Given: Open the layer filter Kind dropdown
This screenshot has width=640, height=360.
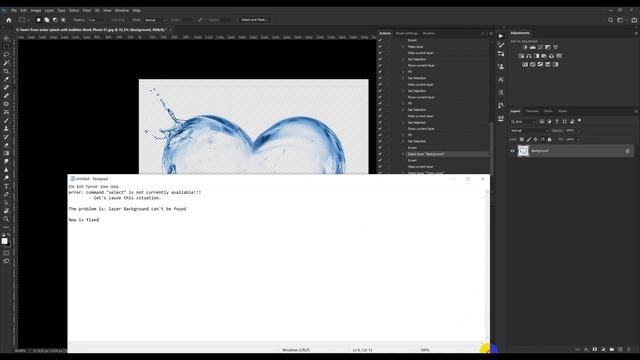Looking at the screenshot, I should (x=523, y=122).
